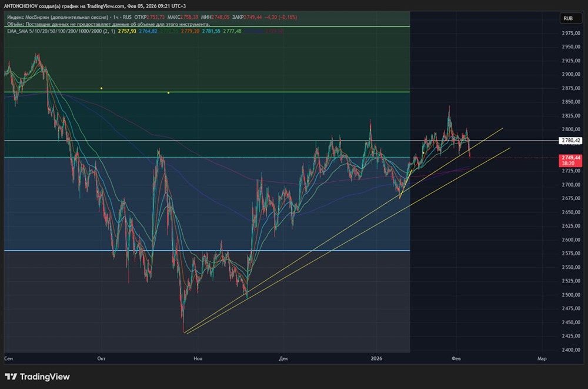Click the cyan EMA value 2781,55

(x=211, y=31)
